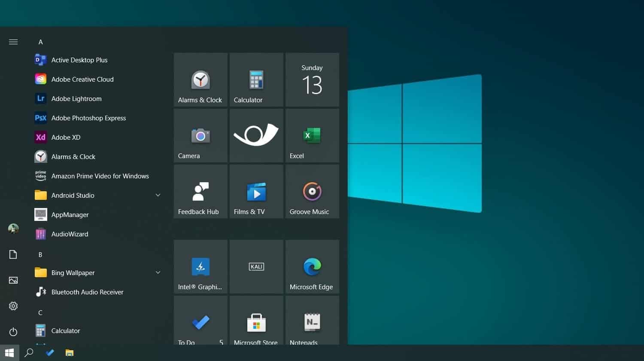Expand the Android Studio folder

click(x=158, y=195)
